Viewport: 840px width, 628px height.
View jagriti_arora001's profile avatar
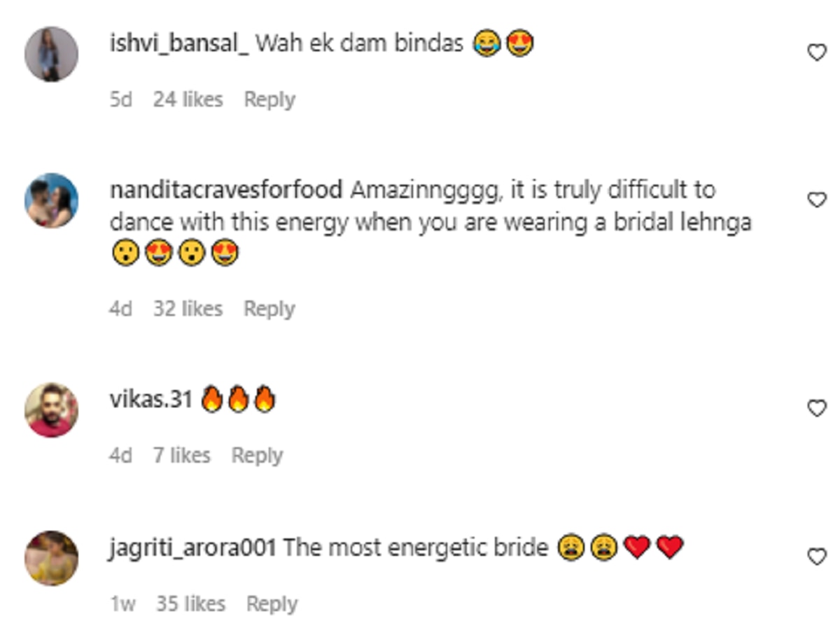[x=51, y=558]
